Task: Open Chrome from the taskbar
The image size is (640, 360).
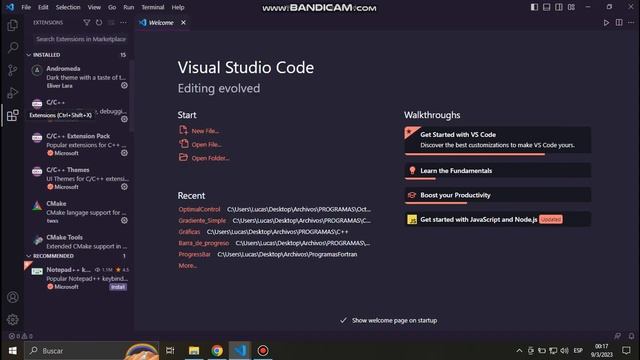Action: click(x=217, y=351)
